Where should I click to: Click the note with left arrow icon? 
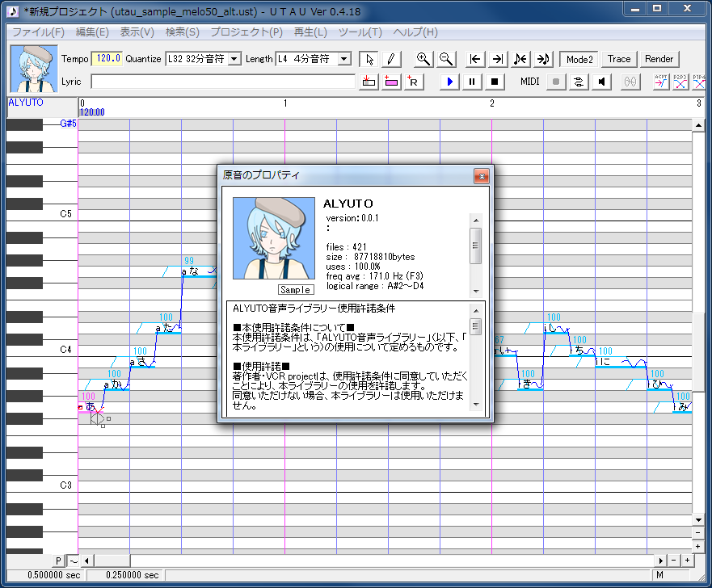click(x=520, y=59)
